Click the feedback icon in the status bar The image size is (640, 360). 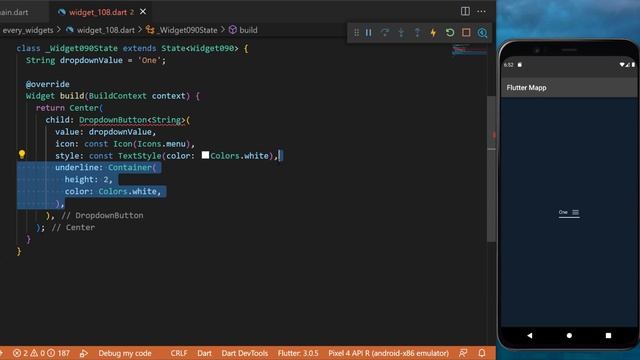tap(463, 353)
